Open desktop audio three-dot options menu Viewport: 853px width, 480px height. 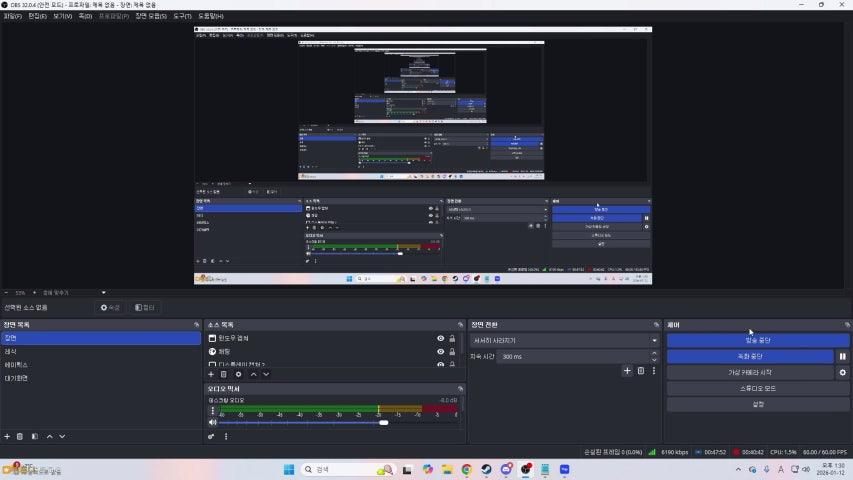(212, 410)
